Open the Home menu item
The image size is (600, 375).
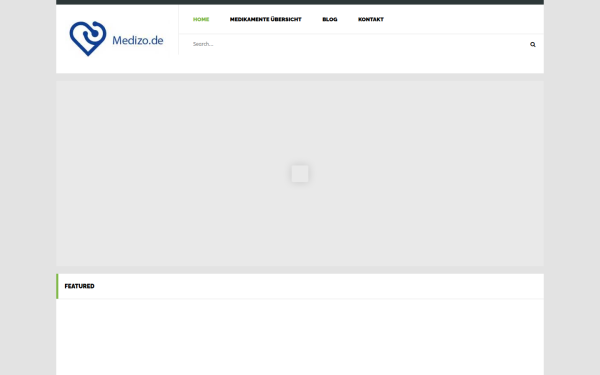201,19
